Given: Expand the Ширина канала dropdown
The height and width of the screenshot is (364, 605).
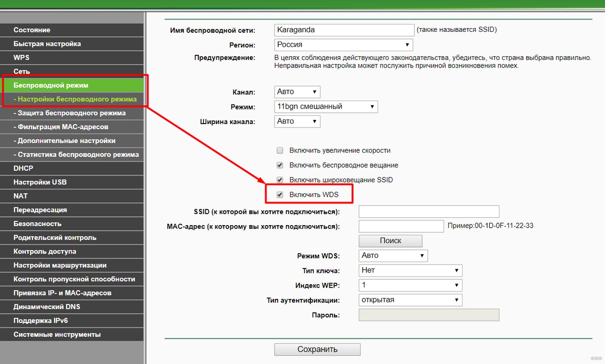Looking at the screenshot, I should click(x=297, y=121).
